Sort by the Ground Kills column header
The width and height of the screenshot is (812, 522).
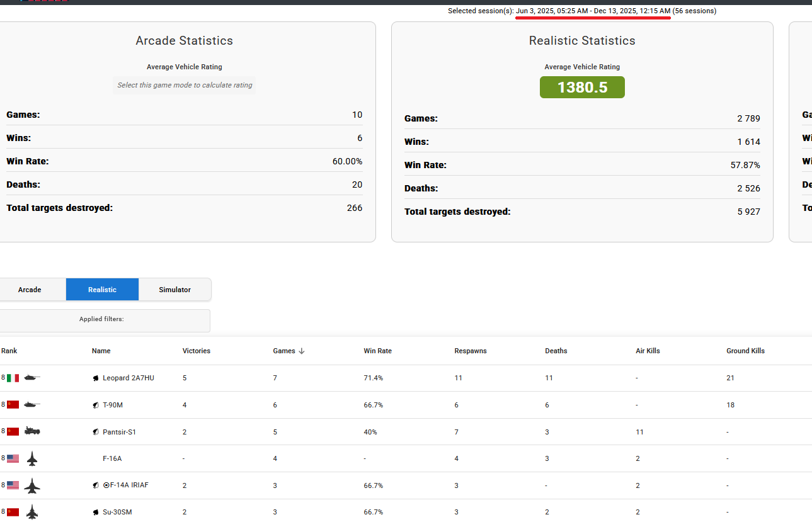745,351
